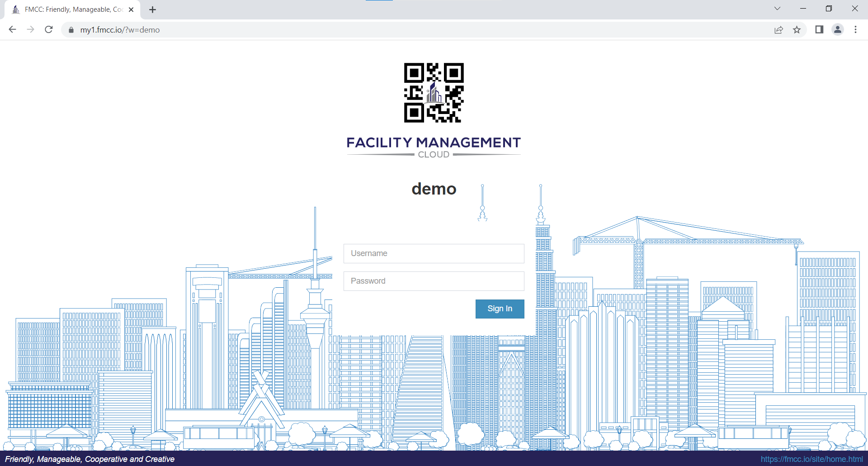Open the fmcc.io/site/home.html link

click(811, 459)
